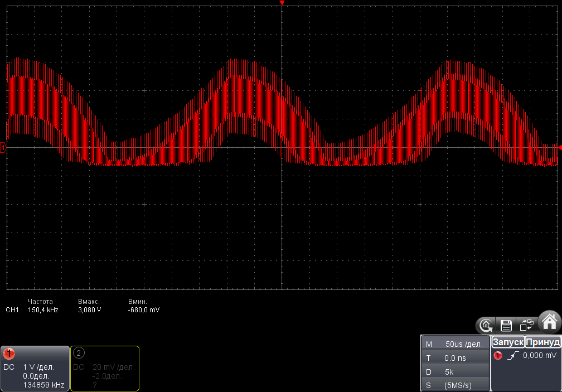Viewport: 562px width, 392px height.
Task: Click the rising edge trigger slope icon
Action: point(512,355)
